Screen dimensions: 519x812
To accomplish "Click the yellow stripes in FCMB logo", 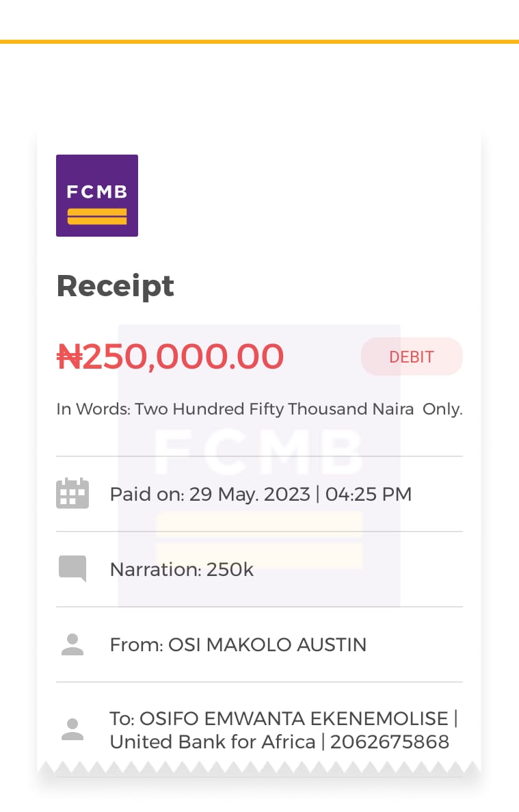I will tap(97, 216).
